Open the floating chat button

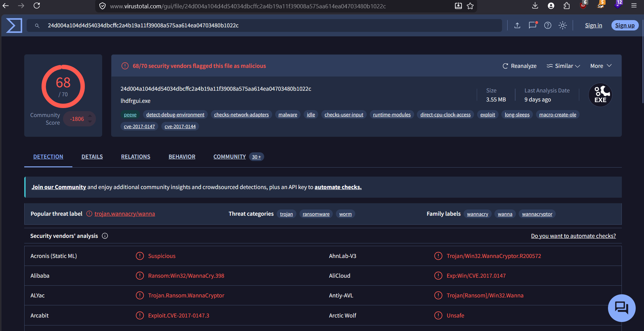621,308
